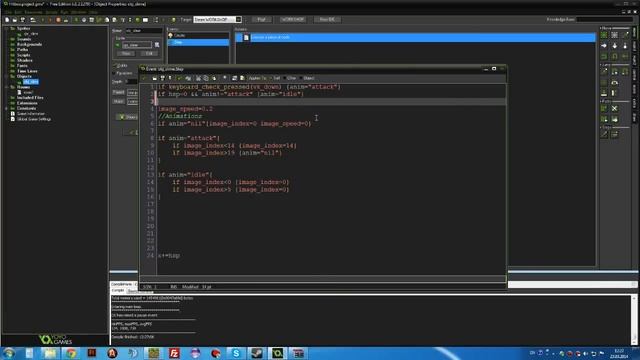Select the Step event
The width and height of the screenshot is (640, 360).
pyautogui.click(x=198, y=42)
